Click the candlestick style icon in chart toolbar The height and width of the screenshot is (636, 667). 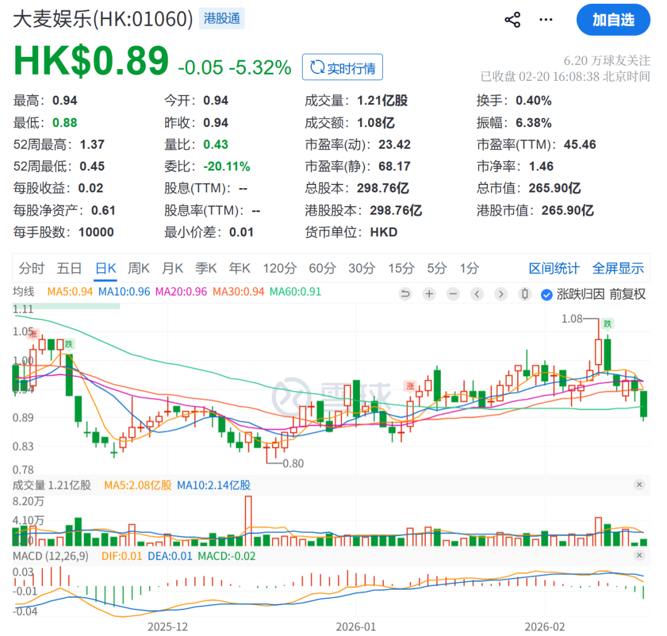click(526, 294)
